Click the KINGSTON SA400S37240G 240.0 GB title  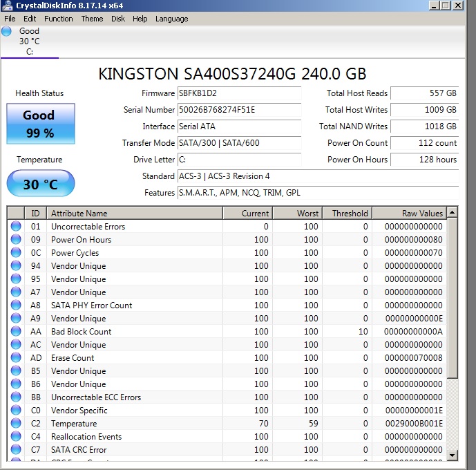(x=233, y=74)
